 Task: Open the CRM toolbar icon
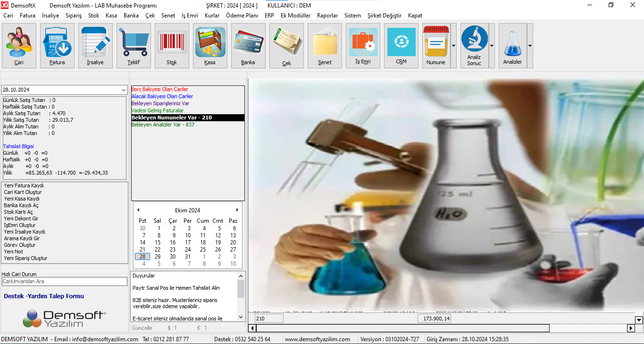[401, 46]
